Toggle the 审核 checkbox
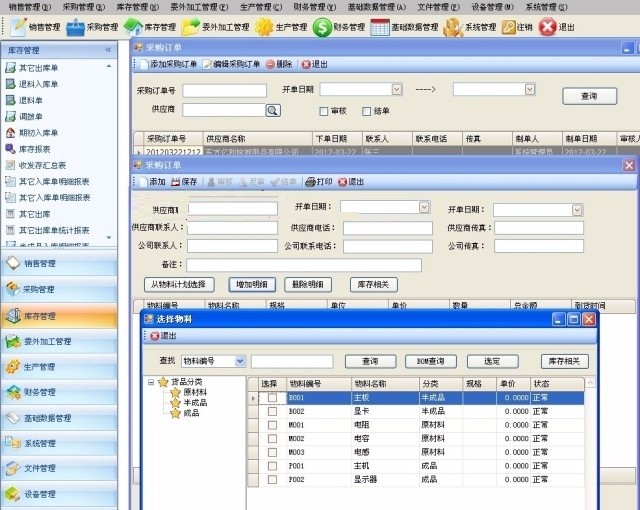 (323, 111)
